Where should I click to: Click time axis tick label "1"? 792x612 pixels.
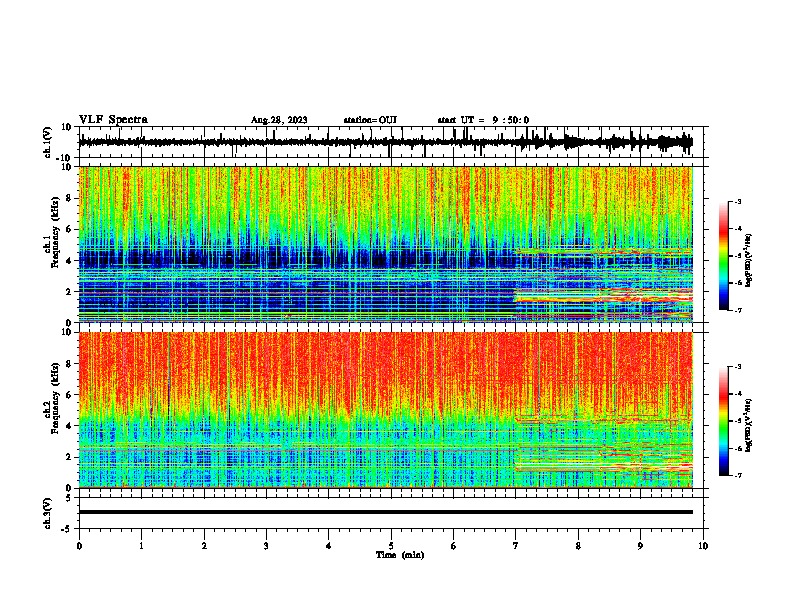tap(141, 545)
